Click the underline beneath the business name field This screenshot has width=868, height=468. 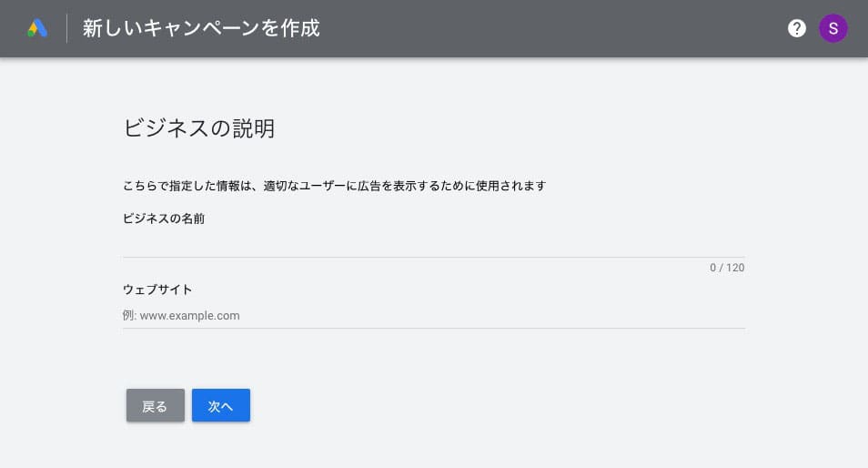tap(433, 258)
